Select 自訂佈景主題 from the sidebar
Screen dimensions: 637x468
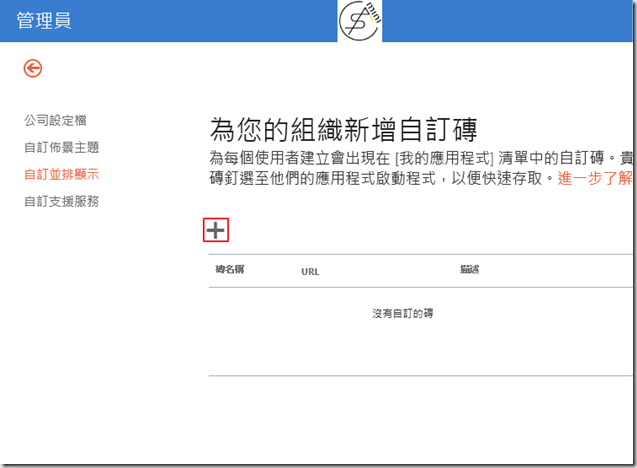pos(61,147)
